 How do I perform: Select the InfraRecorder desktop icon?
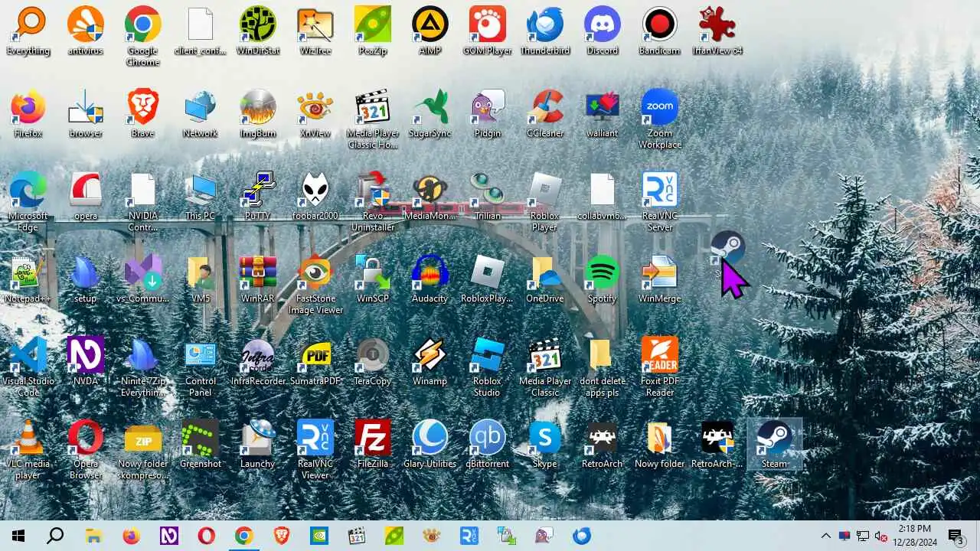[258, 361]
